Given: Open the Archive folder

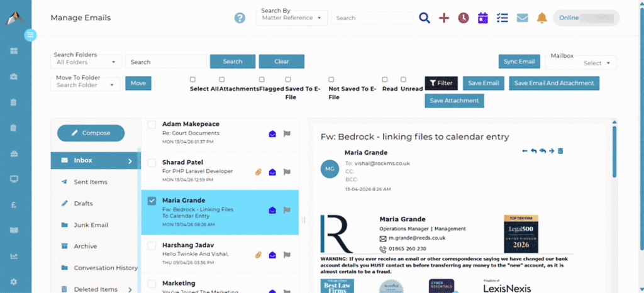Looking at the screenshot, I should pos(86,246).
